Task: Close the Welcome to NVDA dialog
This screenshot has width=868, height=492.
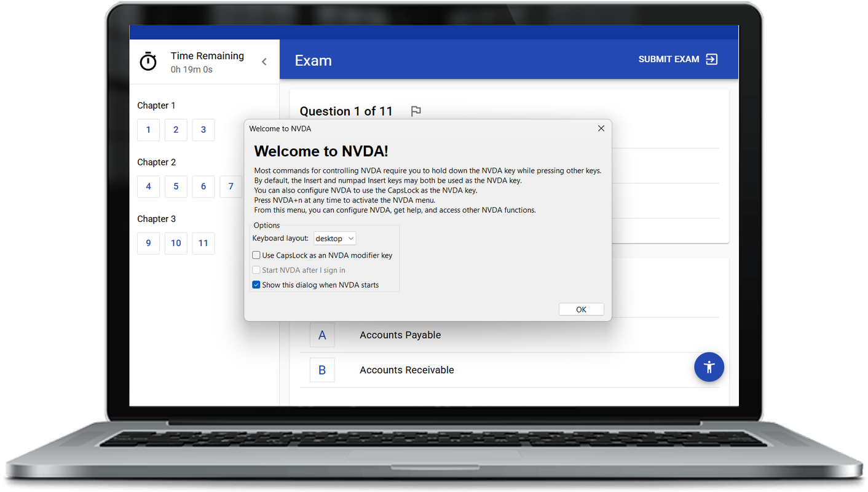Action: pyautogui.click(x=601, y=129)
